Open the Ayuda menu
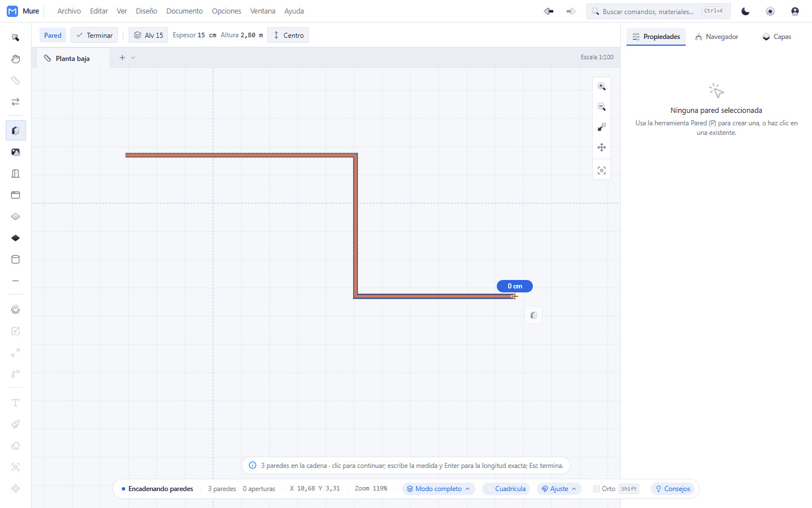Image resolution: width=812 pixels, height=508 pixels. point(294,11)
